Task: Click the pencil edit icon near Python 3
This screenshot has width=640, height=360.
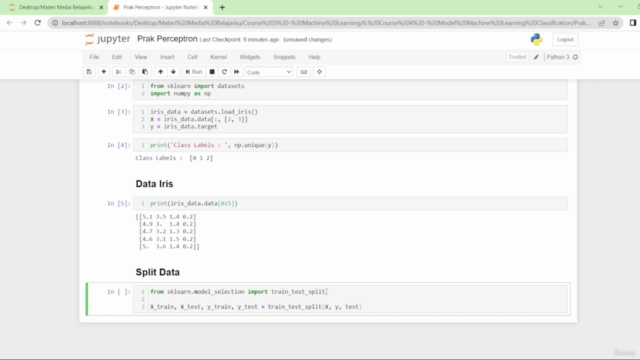Action: click(536, 57)
